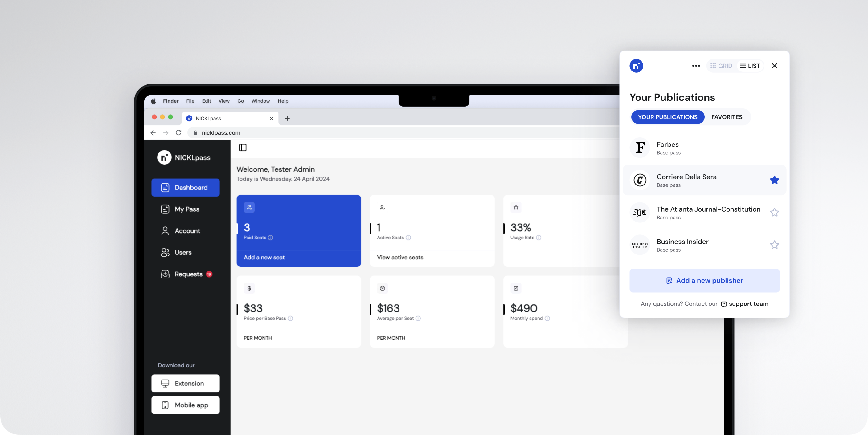Screen dimensions: 868x435
Task: Click the Active Seats info icon
Action: [408, 238]
